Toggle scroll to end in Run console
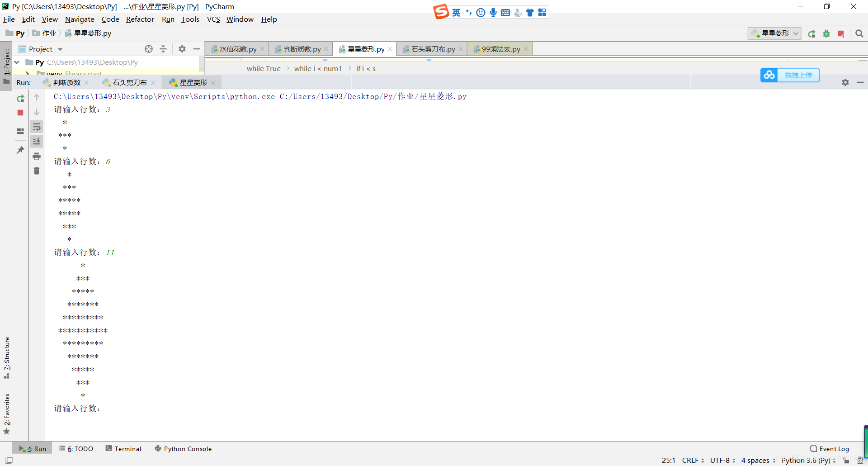Image resolution: width=868 pixels, height=466 pixels. click(x=37, y=141)
